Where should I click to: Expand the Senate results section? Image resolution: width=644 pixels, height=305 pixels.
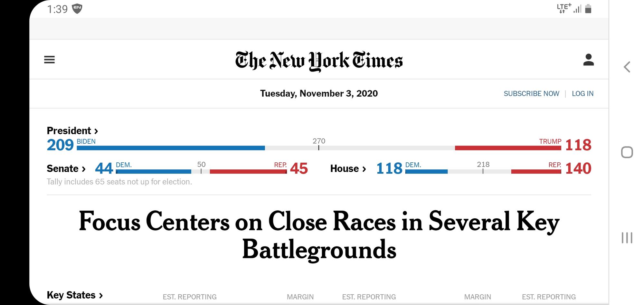pyautogui.click(x=66, y=169)
